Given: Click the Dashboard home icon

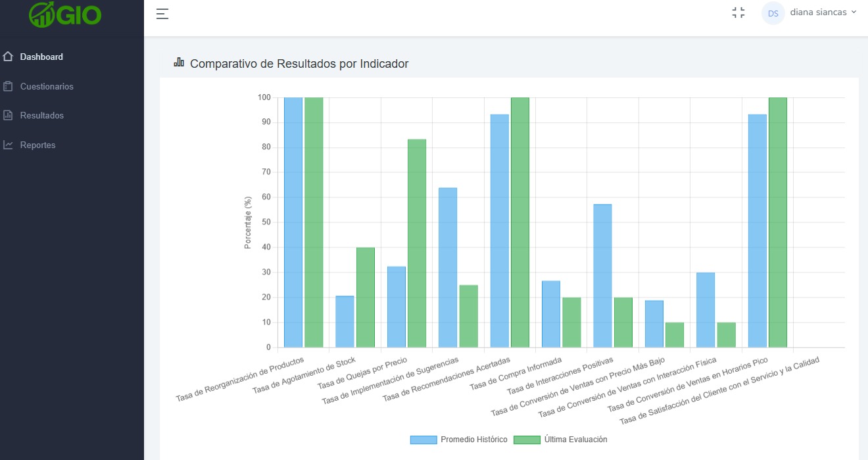Looking at the screenshot, I should coord(8,57).
